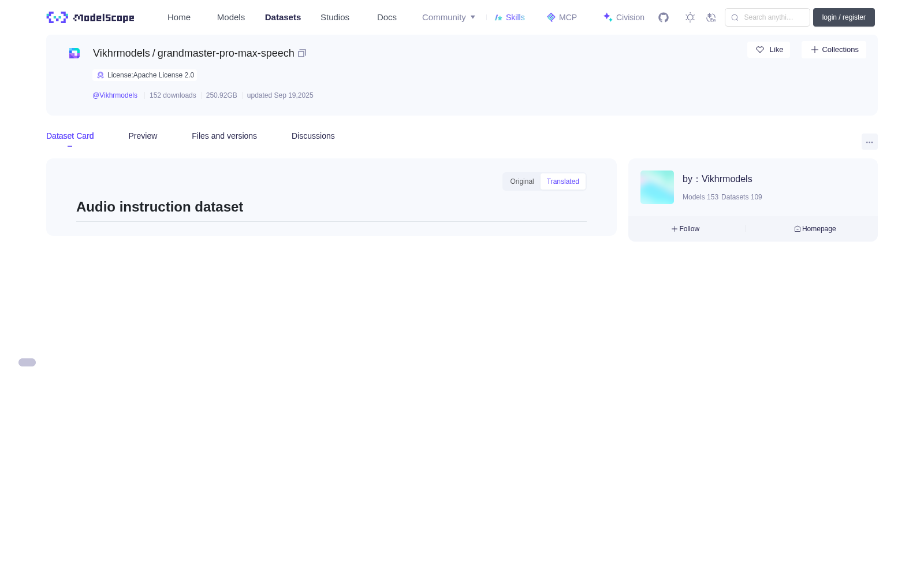The width and height of the screenshot is (924, 578).
Task: Click the Apache License 2.0 tag
Action: 145,75
